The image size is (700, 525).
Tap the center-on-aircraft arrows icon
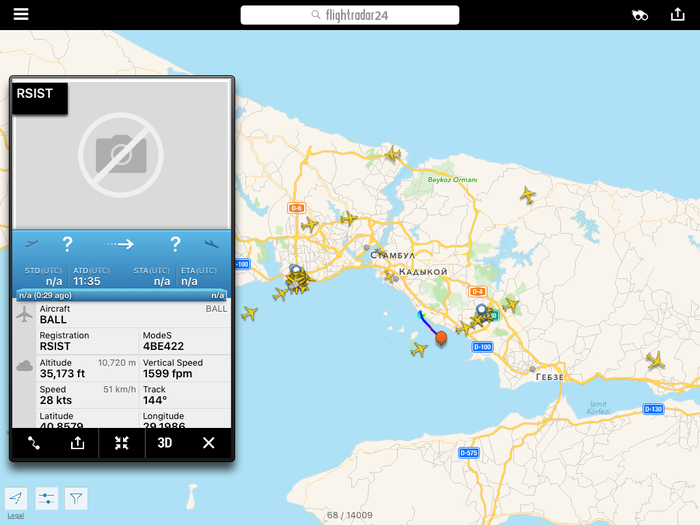pos(121,443)
